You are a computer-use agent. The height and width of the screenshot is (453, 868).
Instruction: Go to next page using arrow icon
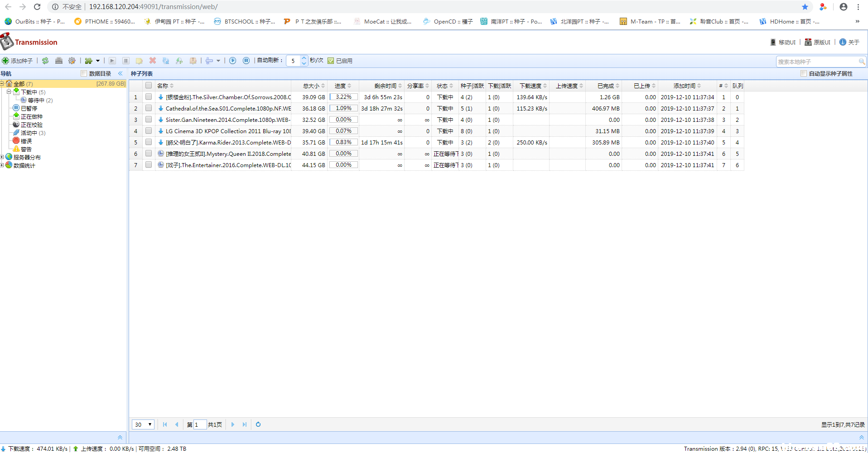tap(233, 424)
